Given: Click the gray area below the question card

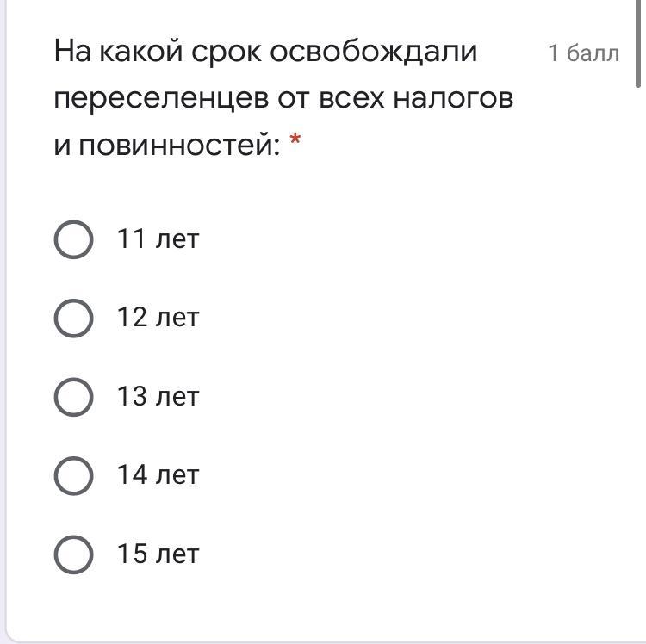Looking at the screenshot, I should pos(323,641).
